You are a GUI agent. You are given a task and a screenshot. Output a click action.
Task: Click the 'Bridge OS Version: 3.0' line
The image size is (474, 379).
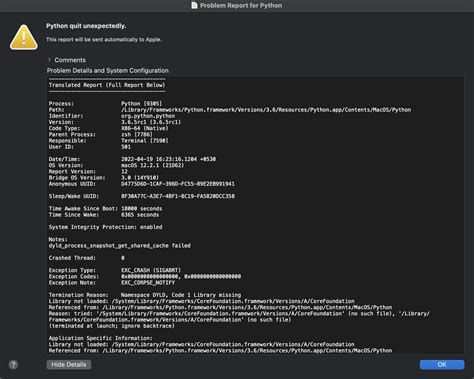(104, 177)
